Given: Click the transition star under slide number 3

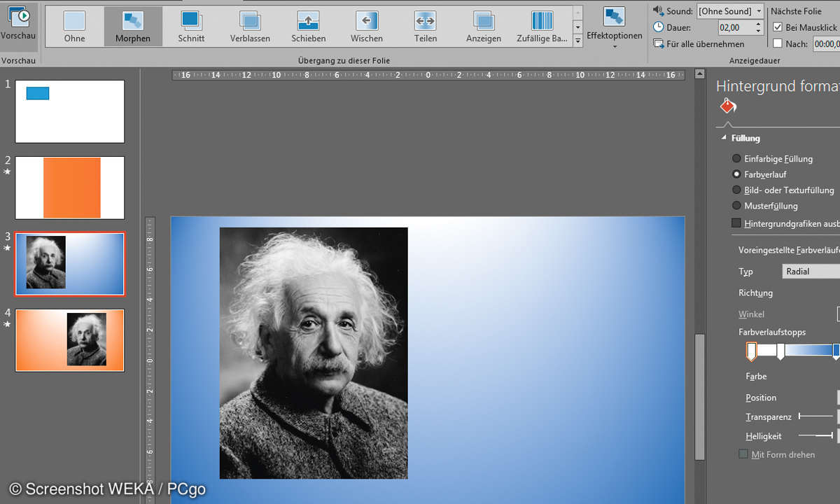Looking at the screenshot, I should pos(8,248).
